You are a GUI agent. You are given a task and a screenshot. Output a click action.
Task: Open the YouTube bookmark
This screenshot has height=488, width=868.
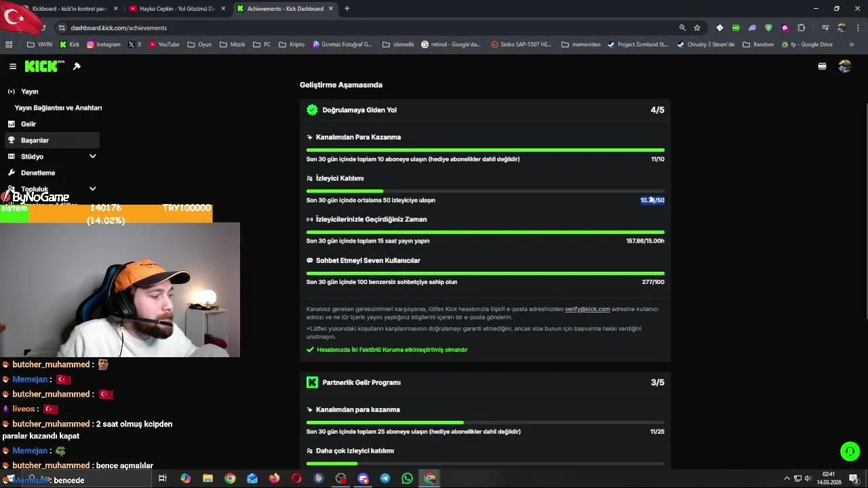tap(164, 45)
